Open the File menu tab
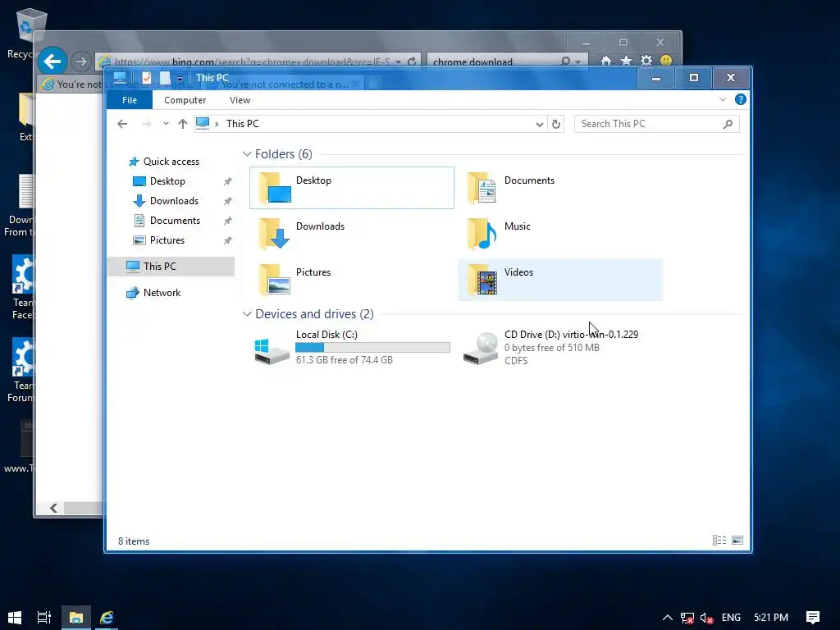Viewport: 840px width, 630px height. coord(130,100)
